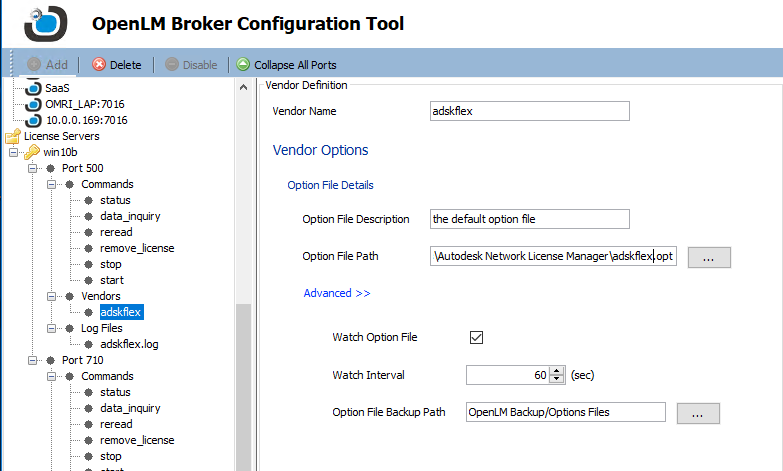Click the Delete toolbar button
This screenshot has width=783, height=471.
click(116, 65)
